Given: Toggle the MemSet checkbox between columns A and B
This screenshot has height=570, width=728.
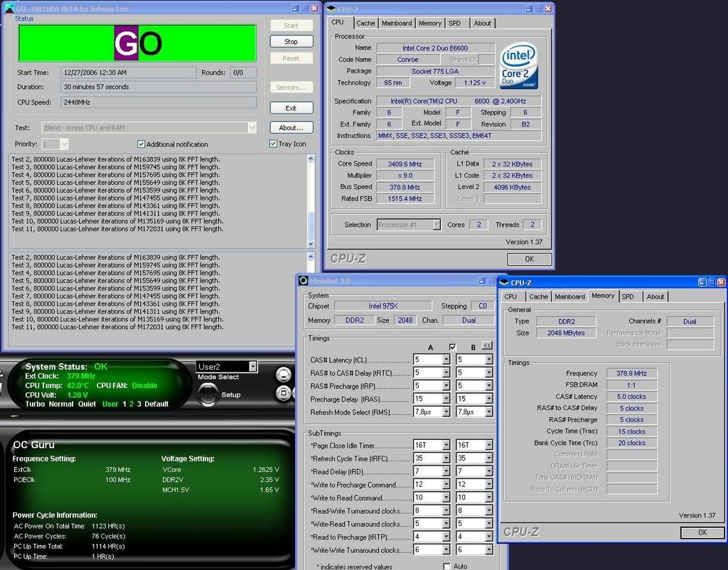Looking at the screenshot, I should 453,348.
